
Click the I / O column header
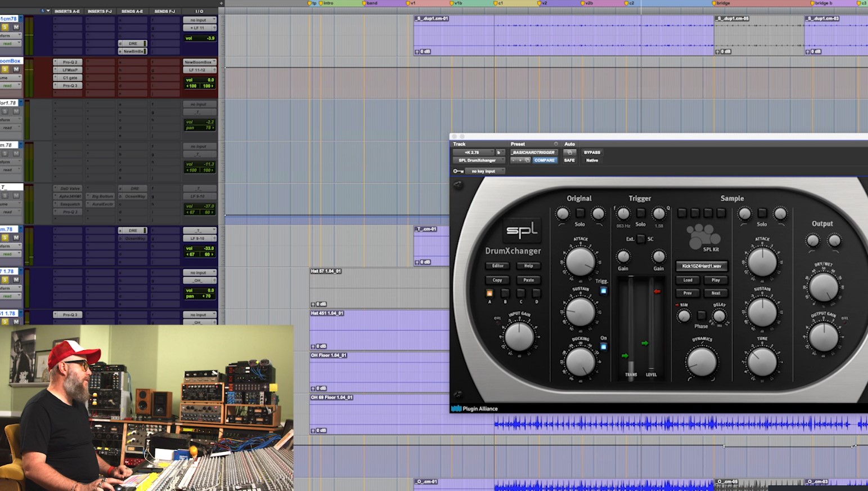tap(200, 11)
